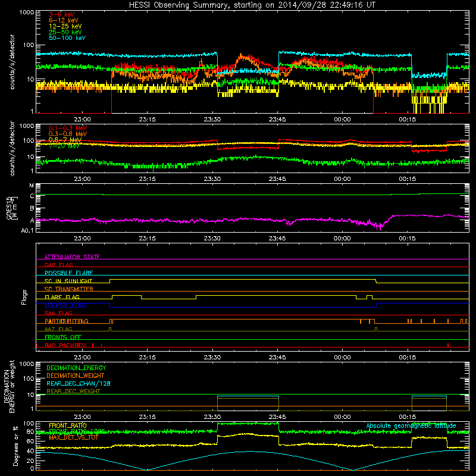Select the ECLIPSE_FLAG label
Viewport: 476px width, 476px height.
[65, 305]
